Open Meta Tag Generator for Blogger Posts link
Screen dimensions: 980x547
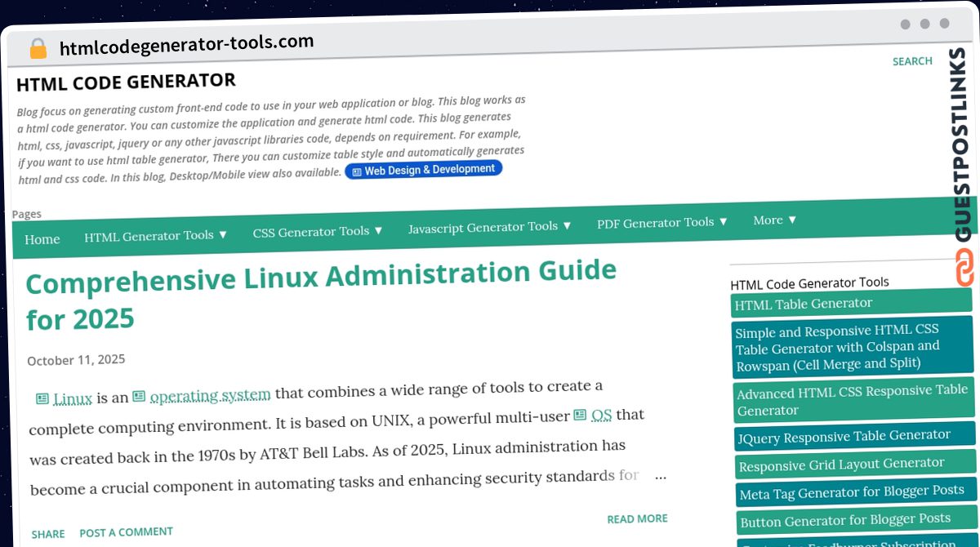pyautogui.click(x=857, y=492)
